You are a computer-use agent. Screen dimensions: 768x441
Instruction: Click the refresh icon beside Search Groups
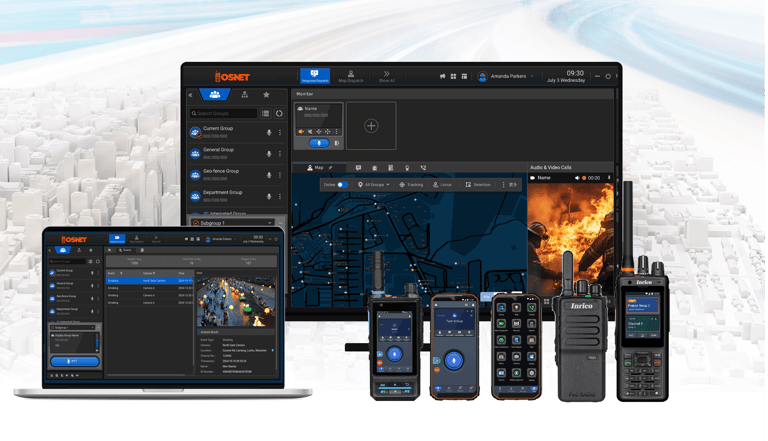[x=279, y=113]
